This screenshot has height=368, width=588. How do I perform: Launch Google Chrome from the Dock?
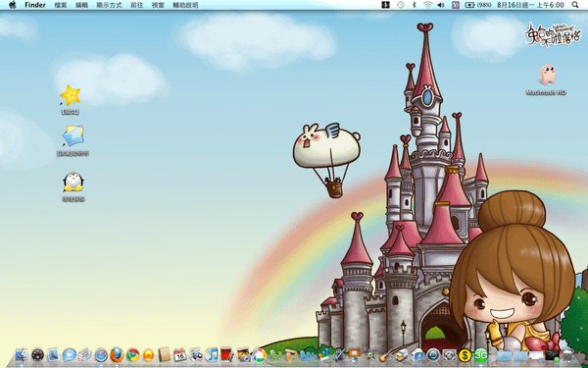click(132, 354)
